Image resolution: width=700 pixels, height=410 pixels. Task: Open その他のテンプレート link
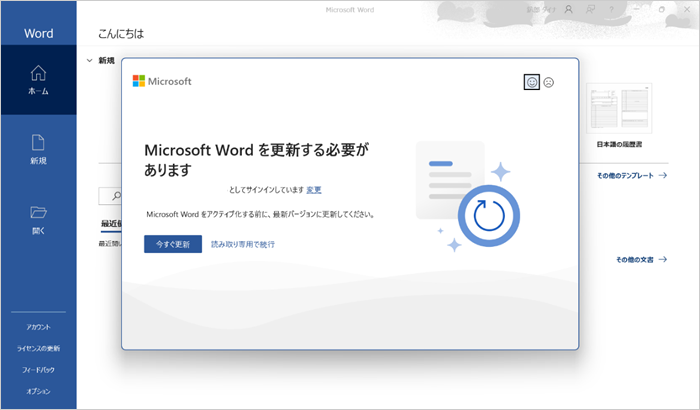pyautogui.click(x=632, y=176)
